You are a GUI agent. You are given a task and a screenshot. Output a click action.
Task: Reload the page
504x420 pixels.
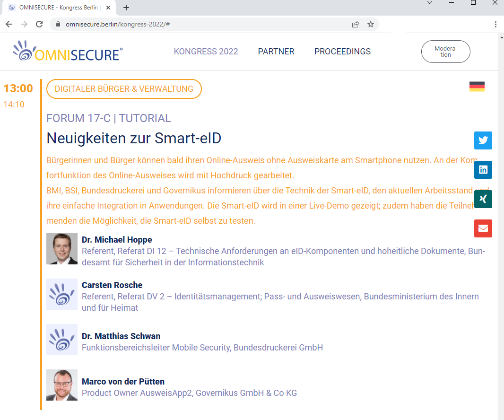39,24
